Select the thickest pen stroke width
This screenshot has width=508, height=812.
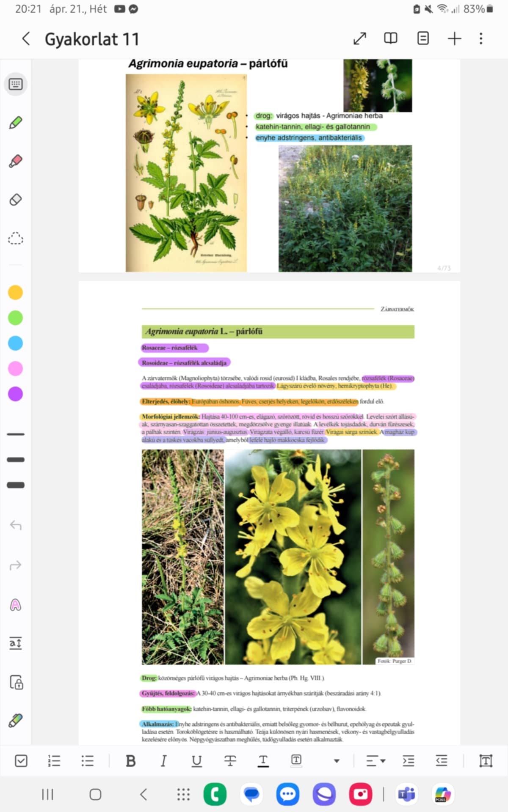click(16, 485)
